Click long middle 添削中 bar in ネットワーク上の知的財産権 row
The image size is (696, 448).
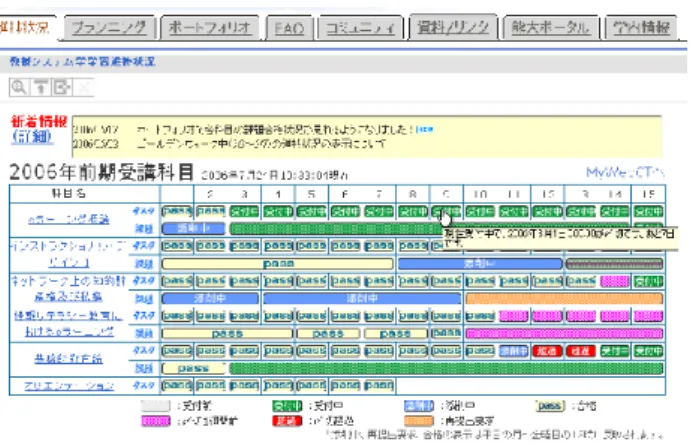[362, 298]
